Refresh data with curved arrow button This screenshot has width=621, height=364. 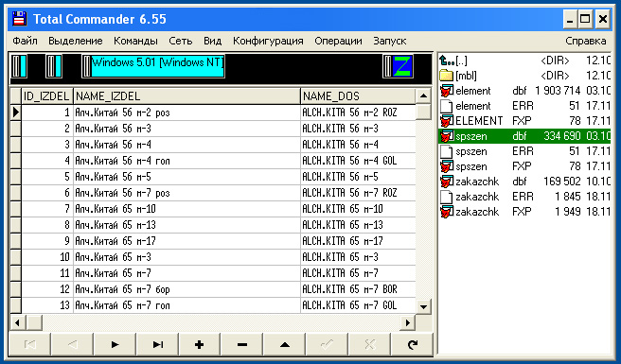point(412,344)
